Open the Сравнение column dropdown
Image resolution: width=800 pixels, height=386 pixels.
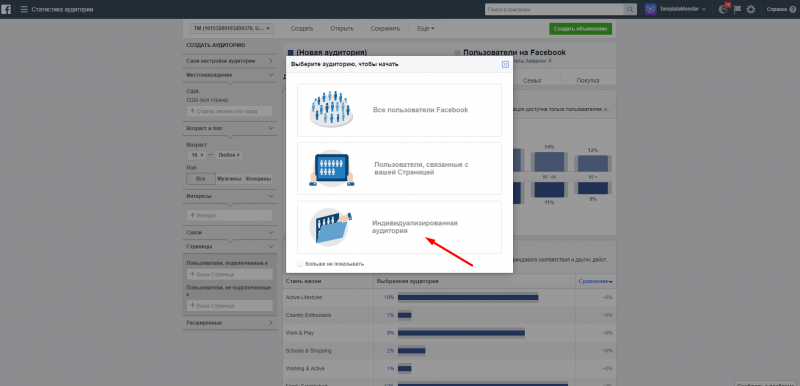tap(595, 281)
